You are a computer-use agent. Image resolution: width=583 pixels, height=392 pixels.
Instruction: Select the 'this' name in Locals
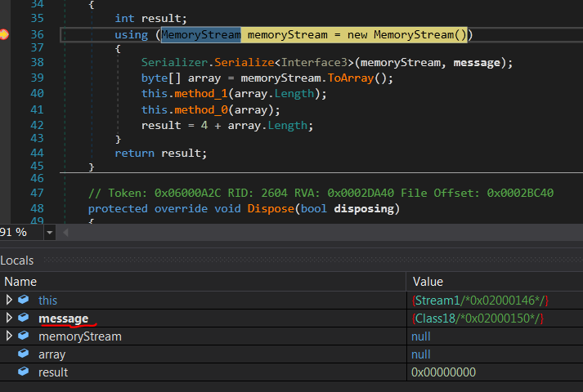click(x=48, y=301)
